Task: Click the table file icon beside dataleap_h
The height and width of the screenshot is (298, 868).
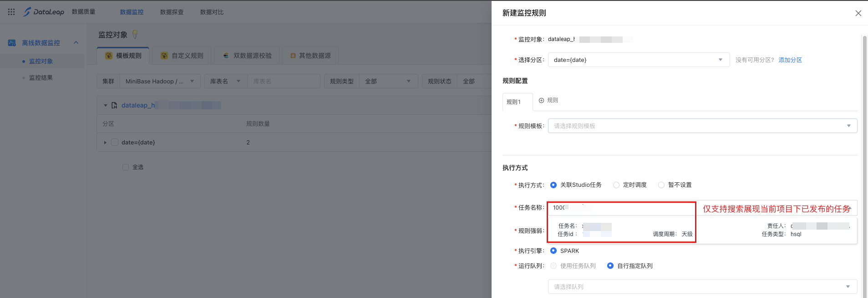Action: (114, 105)
